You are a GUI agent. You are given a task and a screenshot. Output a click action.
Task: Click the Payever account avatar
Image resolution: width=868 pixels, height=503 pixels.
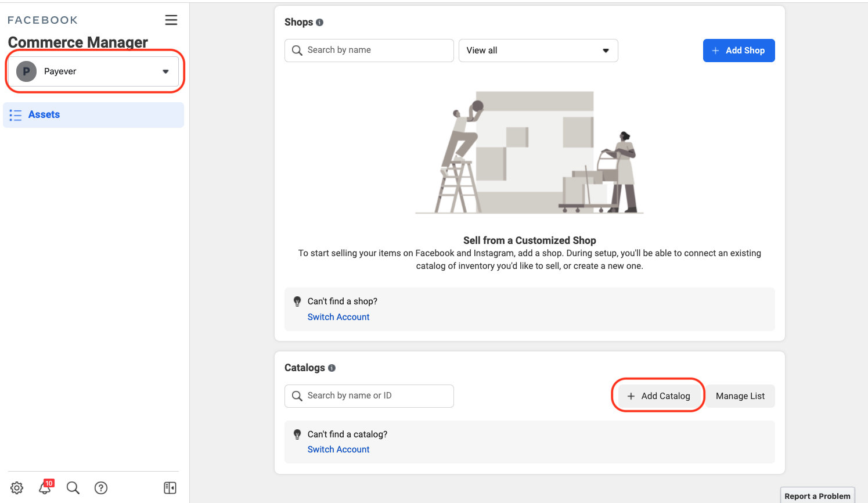pos(26,71)
